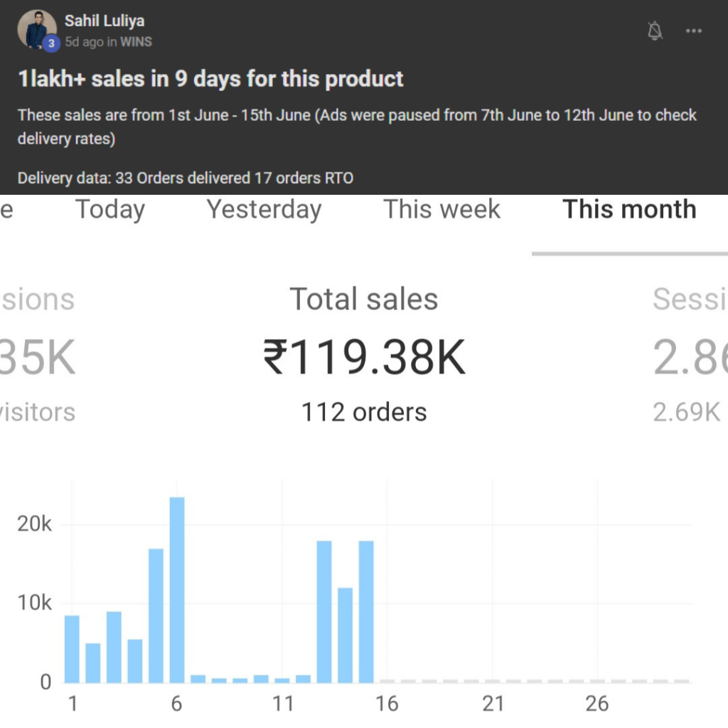
Task: Select the This week tab
Action: pyautogui.click(x=441, y=210)
